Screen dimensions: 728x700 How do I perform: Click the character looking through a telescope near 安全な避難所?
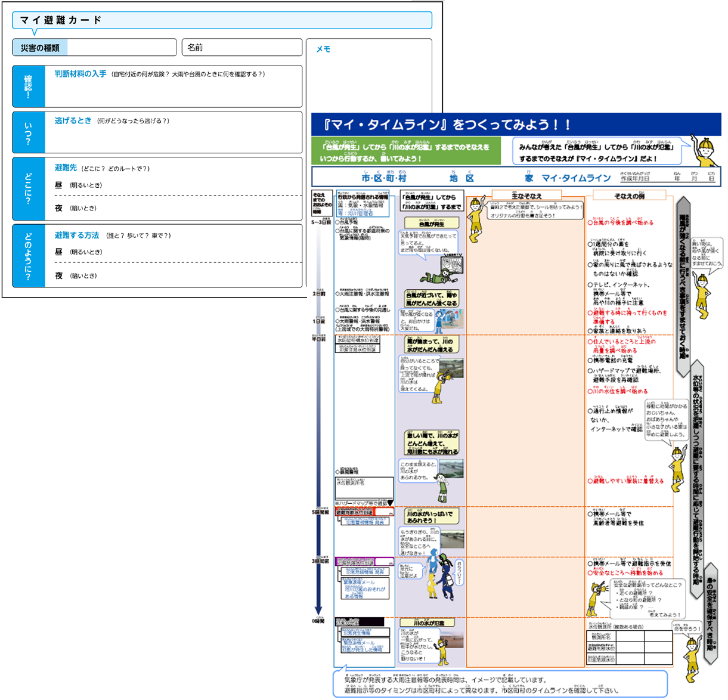coord(597,599)
